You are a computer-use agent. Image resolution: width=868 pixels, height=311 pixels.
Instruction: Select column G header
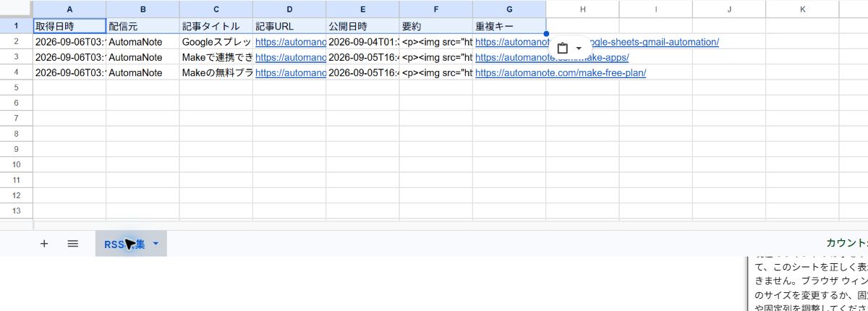tap(509, 9)
